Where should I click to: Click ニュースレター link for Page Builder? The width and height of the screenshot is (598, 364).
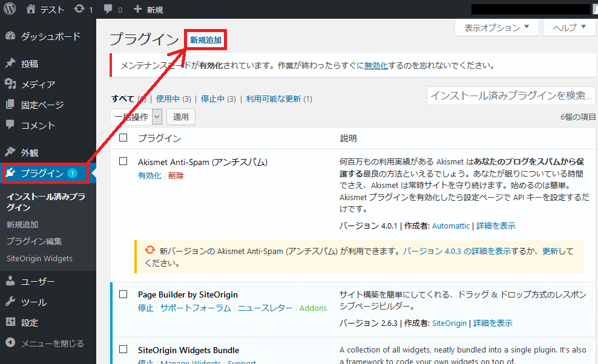[x=265, y=308]
